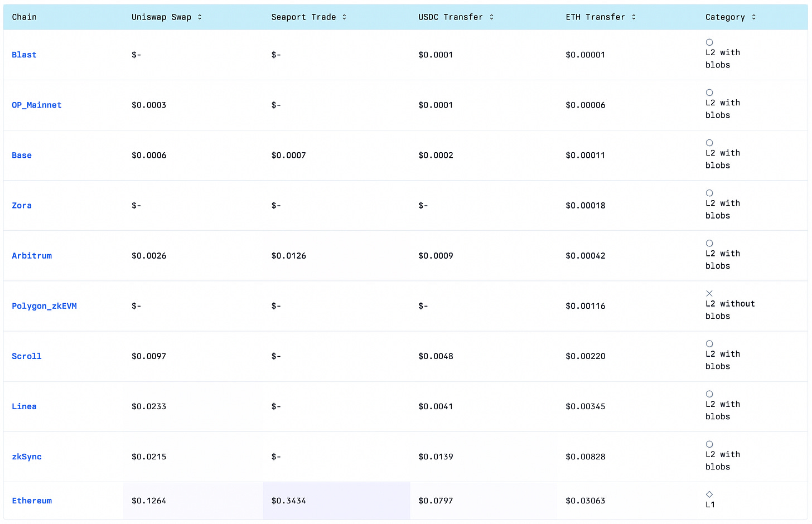Select the $0.0233 Uniswap Swap cell
The width and height of the screenshot is (812, 524).
(x=193, y=406)
